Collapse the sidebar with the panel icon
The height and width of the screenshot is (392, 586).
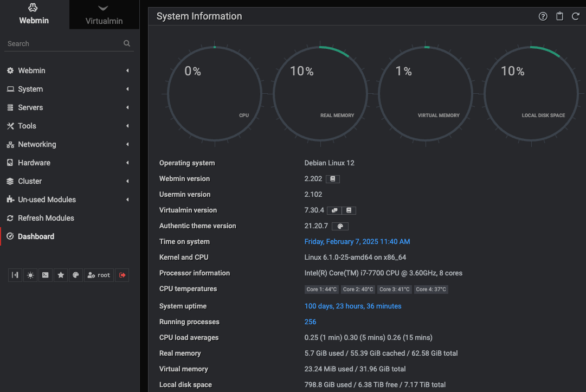pyautogui.click(x=15, y=275)
